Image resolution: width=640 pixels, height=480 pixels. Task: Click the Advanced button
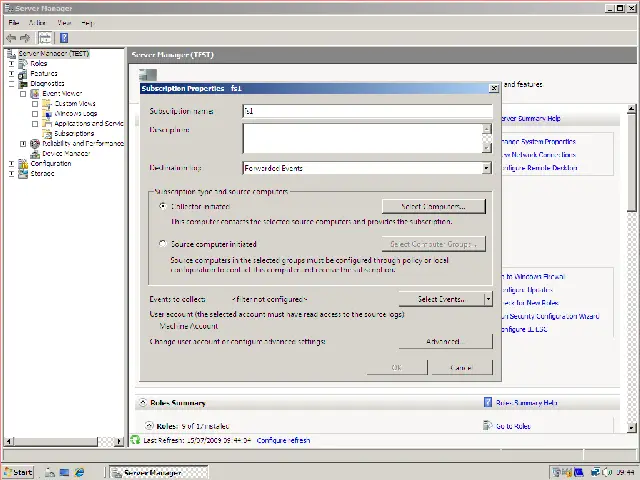coord(445,341)
